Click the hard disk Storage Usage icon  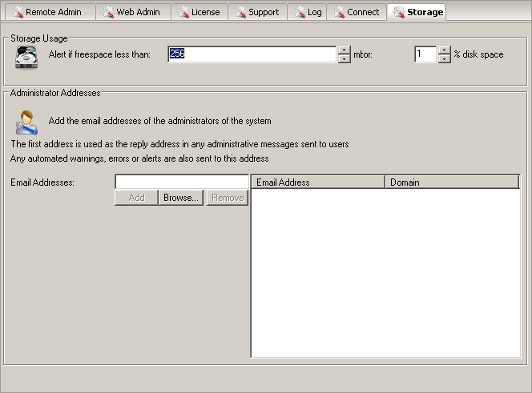[27, 58]
